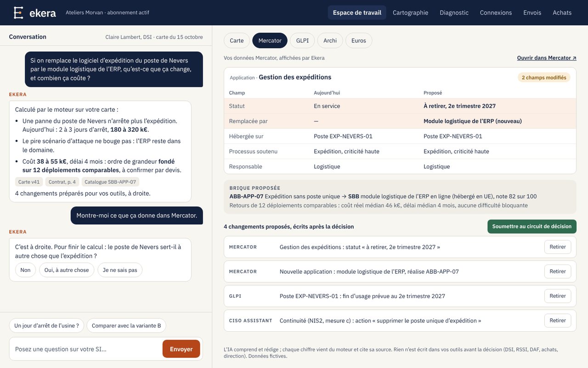Navigate to Connexions
The image size is (588, 368).
(x=496, y=12)
